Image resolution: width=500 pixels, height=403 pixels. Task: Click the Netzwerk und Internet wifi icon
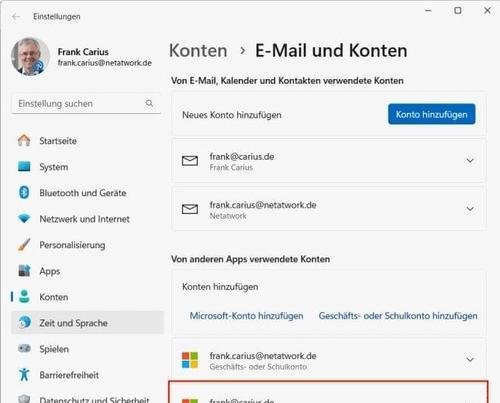(x=24, y=219)
